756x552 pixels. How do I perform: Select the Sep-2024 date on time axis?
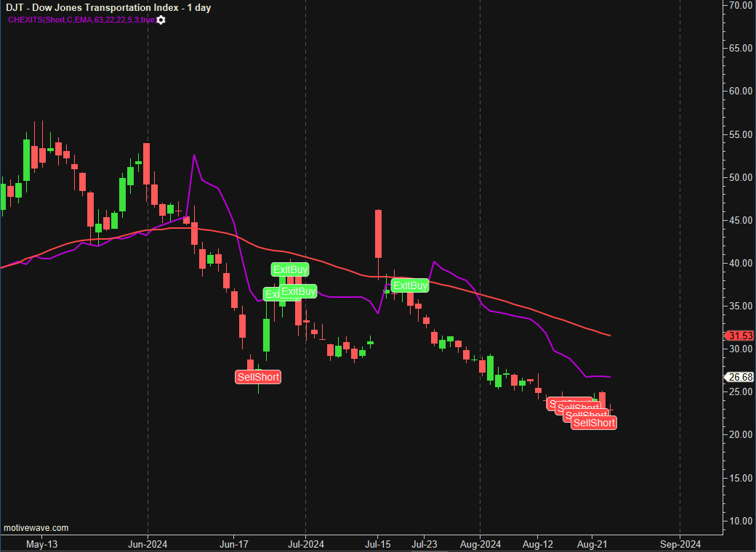click(x=680, y=543)
